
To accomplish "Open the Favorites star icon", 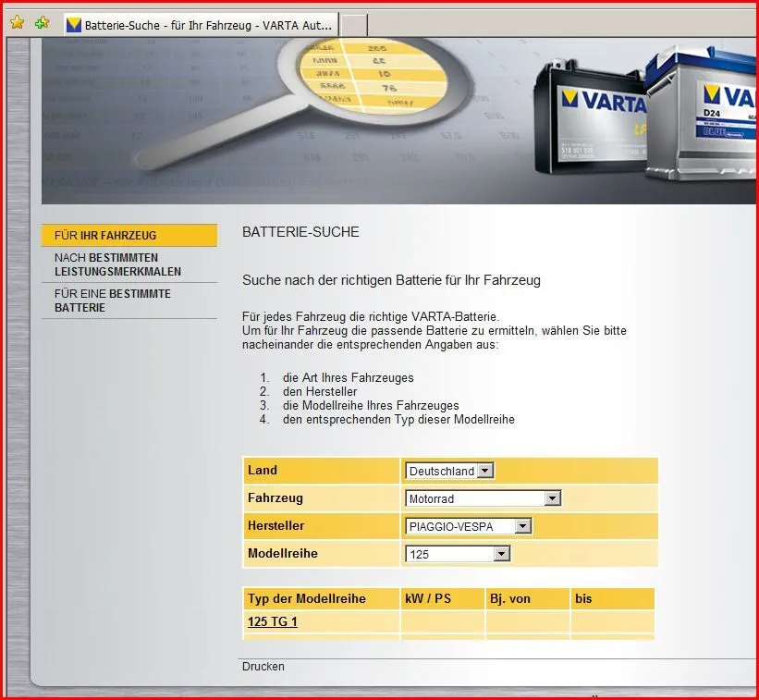I will point(17,23).
